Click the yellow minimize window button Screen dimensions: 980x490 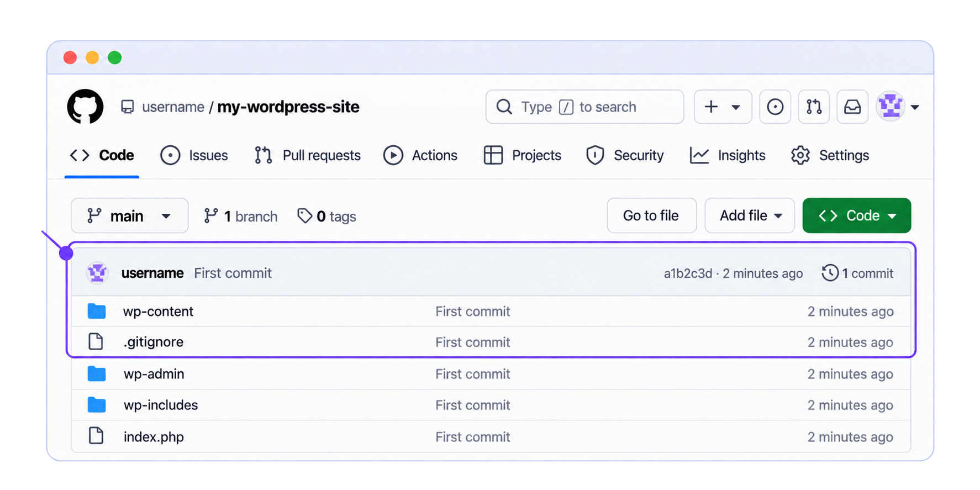point(92,57)
